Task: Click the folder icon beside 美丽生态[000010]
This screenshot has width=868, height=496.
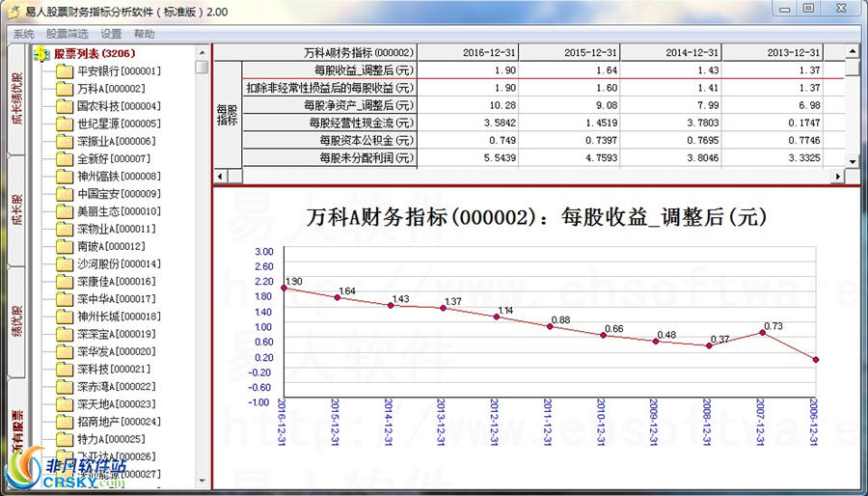Action: (65, 211)
